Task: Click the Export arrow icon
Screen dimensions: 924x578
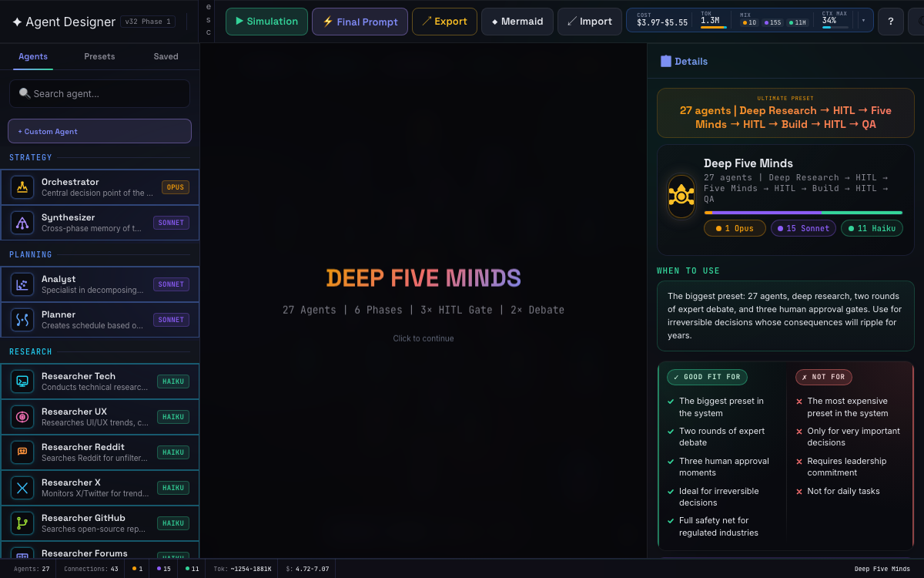Action: coord(427,22)
